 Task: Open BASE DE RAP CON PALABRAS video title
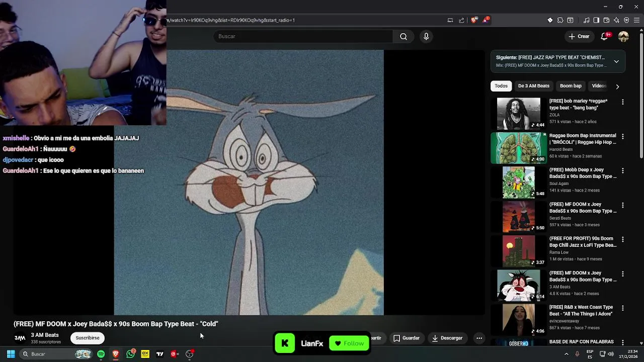click(581, 342)
